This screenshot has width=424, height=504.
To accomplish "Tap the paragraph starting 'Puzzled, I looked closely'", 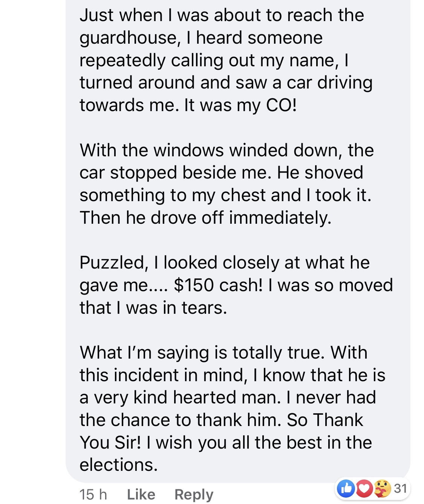I will tap(236, 285).
